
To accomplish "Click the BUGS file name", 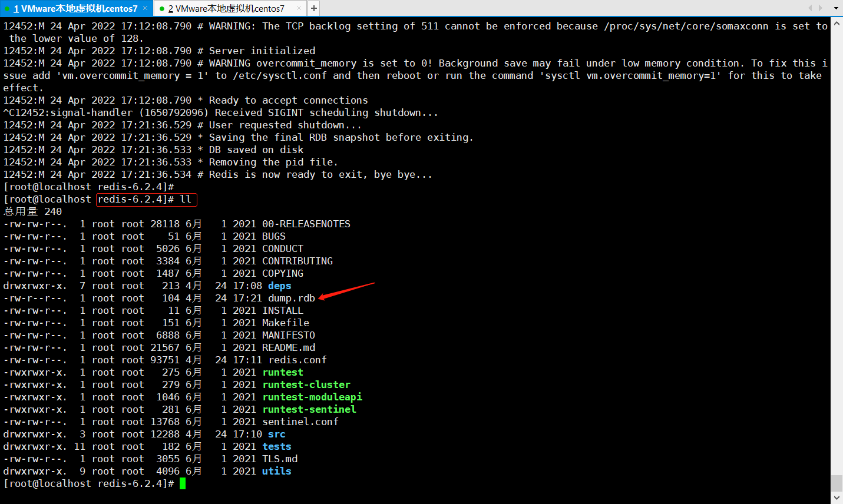I will (x=274, y=236).
